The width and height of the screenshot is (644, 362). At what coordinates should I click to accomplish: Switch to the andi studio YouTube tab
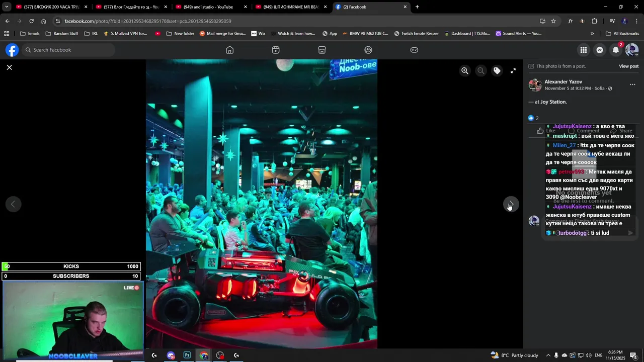(211, 7)
